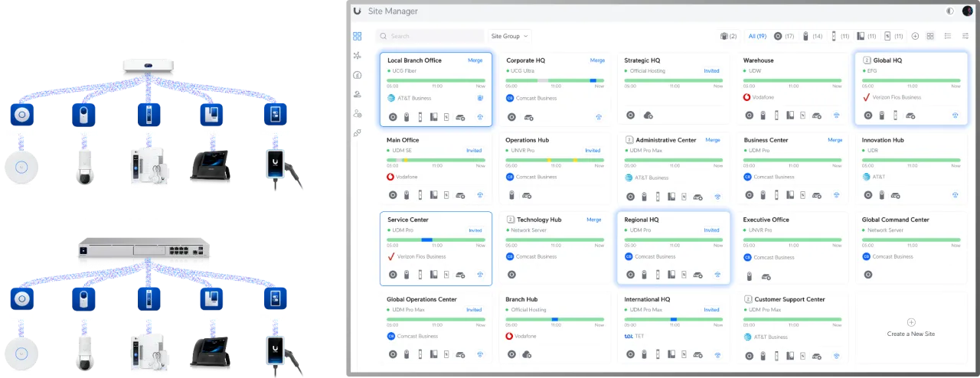Open the Customer Support Center site title
The width and height of the screenshot is (980, 378).
[789, 299]
